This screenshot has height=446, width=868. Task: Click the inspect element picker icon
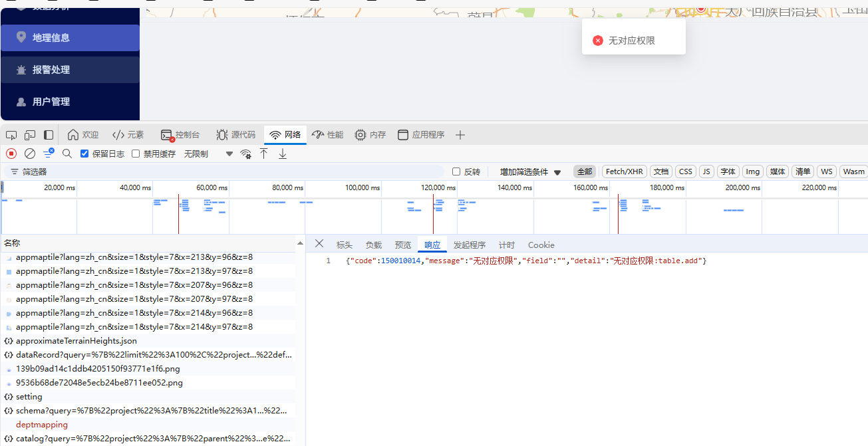[11, 135]
